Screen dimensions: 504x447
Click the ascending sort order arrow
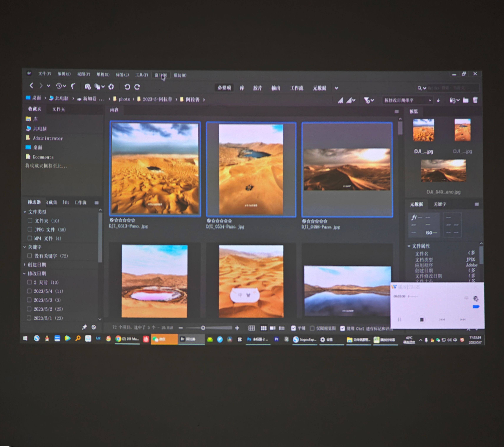(x=438, y=100)
